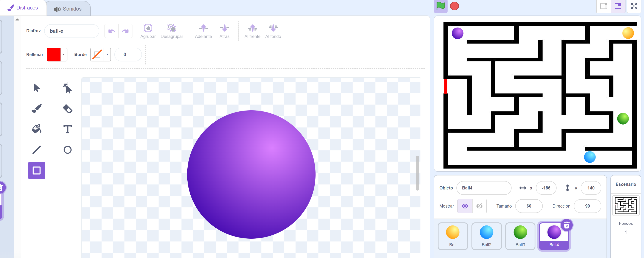Select the Escenario maze backdrop thumbnail
The height and width of the screenshot is (258, 644).
[x=626, y=205]
